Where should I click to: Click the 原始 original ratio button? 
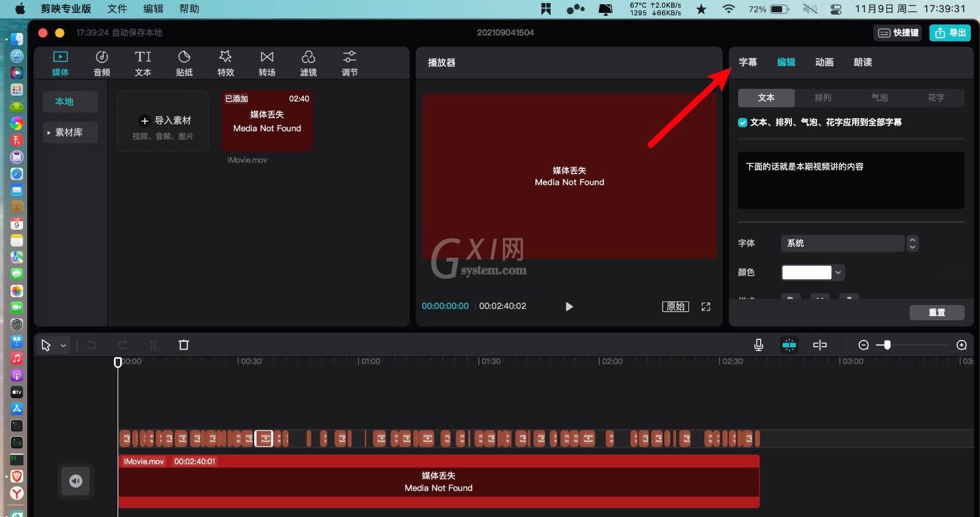coord(676,306)
